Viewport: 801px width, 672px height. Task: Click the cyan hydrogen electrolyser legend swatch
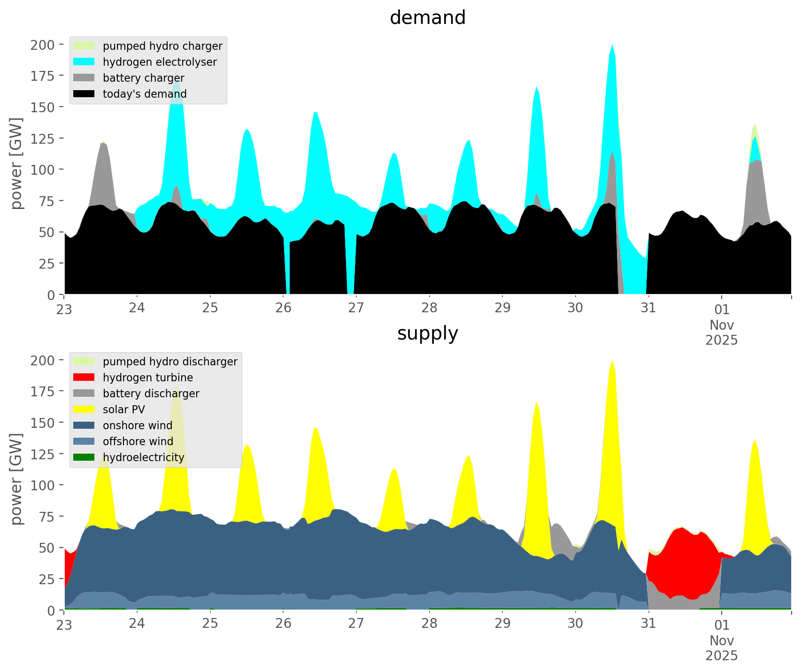[x=84, y=62]
